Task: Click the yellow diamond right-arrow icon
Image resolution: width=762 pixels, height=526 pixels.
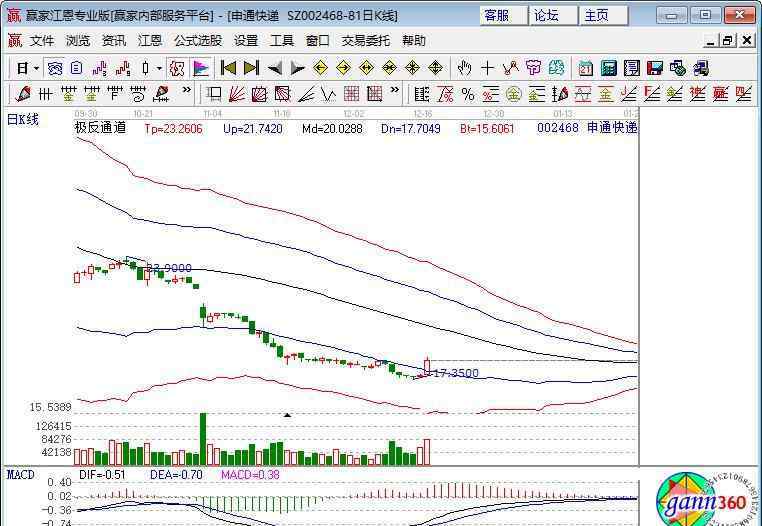Action: (343, 68)
